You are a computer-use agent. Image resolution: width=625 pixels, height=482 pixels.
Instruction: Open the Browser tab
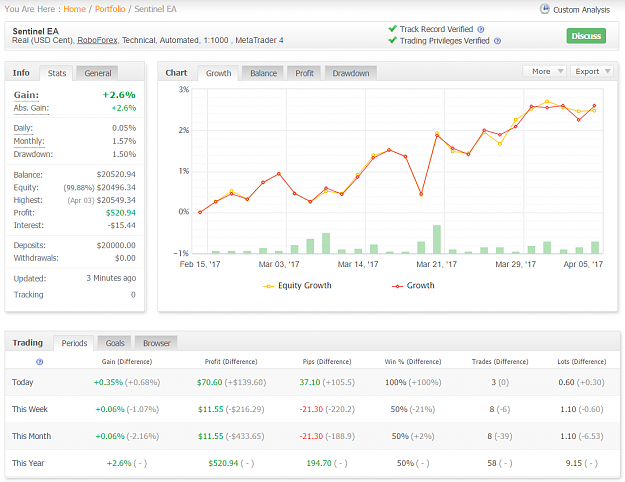pos(156,343)
